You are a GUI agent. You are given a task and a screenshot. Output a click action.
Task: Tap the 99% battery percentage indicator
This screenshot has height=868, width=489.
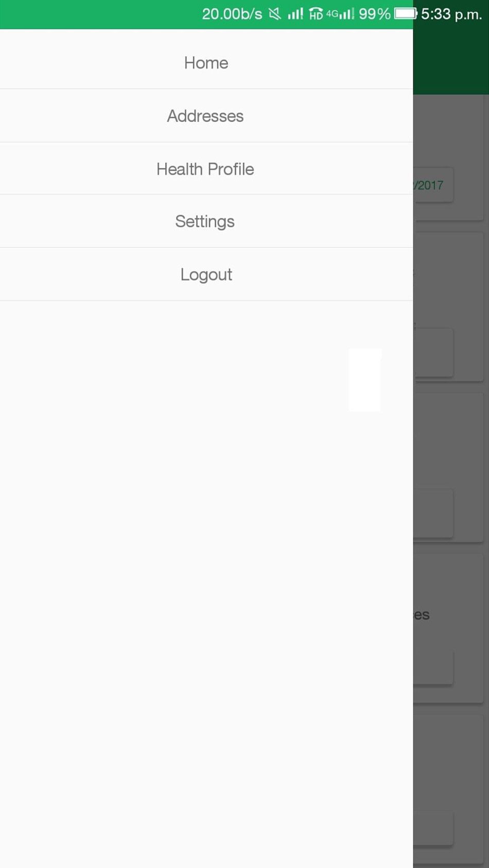(x=374, y=14)
